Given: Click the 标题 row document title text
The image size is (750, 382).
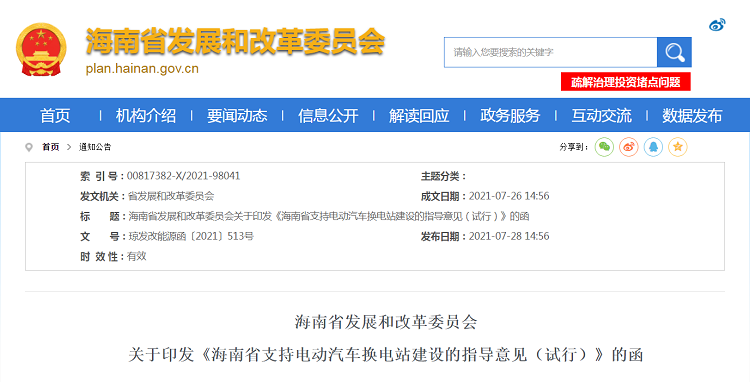Looking at the screenshot, I should (x=329, y=216).
